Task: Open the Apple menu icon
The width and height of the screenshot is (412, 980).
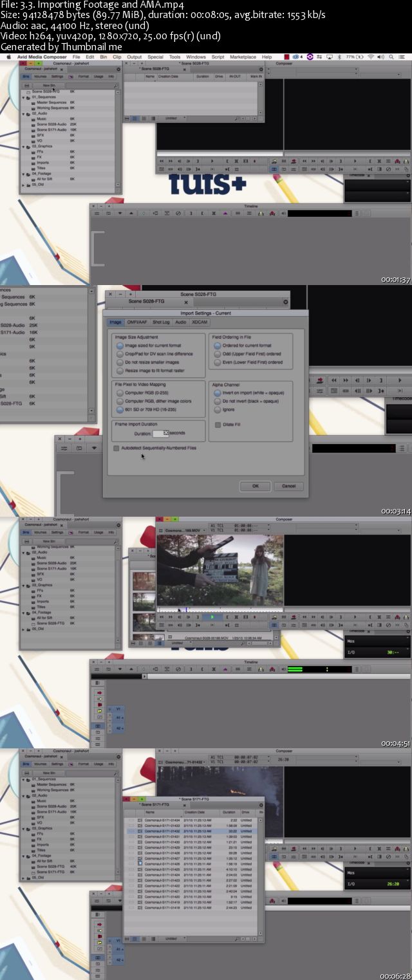Action: coord(9,57)
